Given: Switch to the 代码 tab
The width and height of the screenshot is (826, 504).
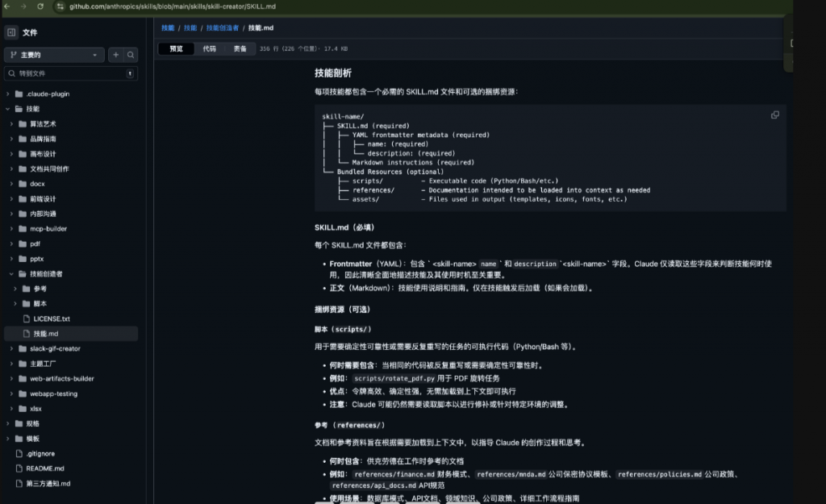Looking at the screenshot, I should [x=209, y=48].
